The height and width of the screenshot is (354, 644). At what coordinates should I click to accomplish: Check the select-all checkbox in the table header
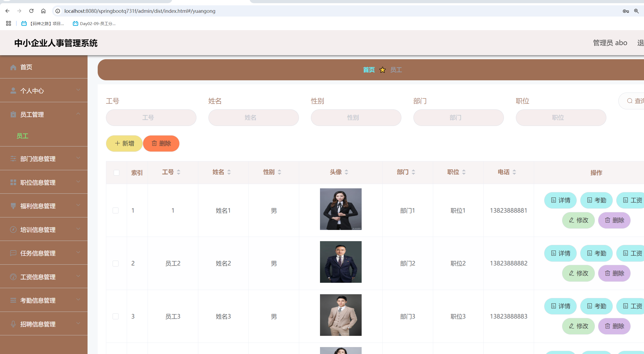pos(116,173)
